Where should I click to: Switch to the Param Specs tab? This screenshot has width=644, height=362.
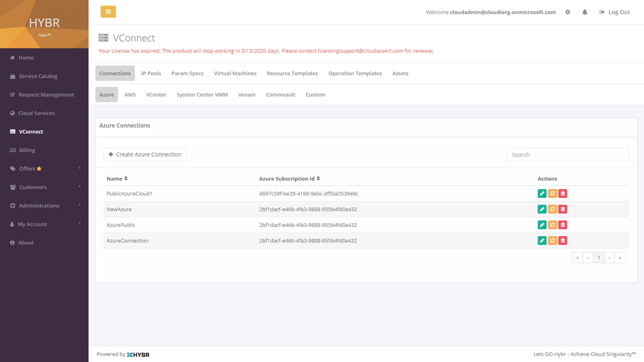(188, 73)
